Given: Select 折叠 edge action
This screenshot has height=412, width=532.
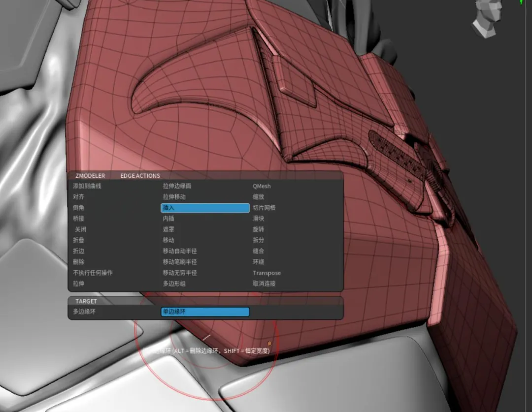Looking at the screenshot, I should pyautogui.click(x=78, y=240).
